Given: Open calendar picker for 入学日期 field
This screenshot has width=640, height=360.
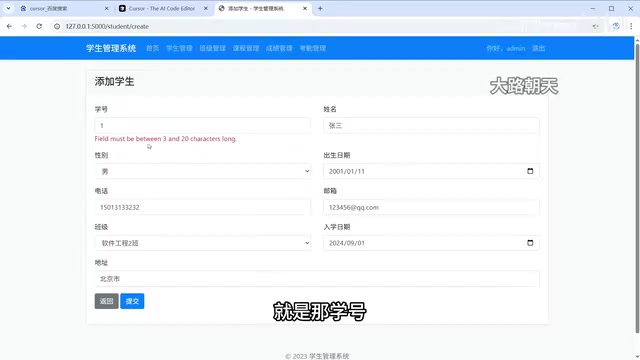Looking at the screenshot, I should (530, 243).
